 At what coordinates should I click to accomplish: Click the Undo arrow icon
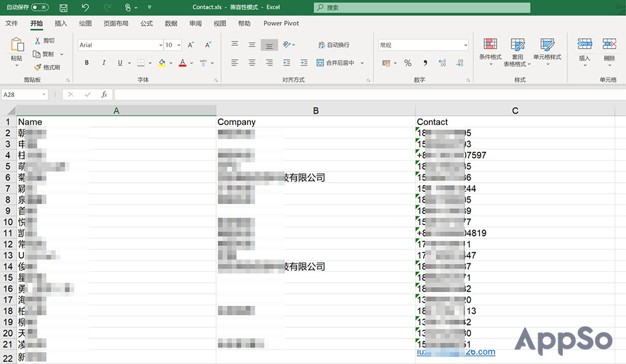pyautogui.click(x=85, y=8)
